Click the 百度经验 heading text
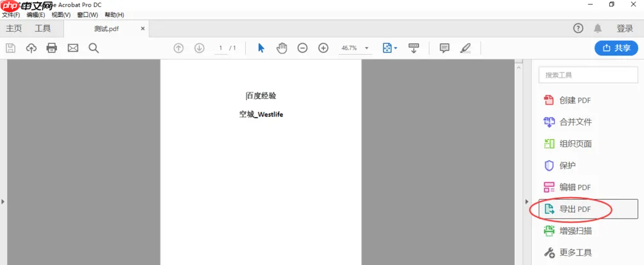 click(261, 96)
